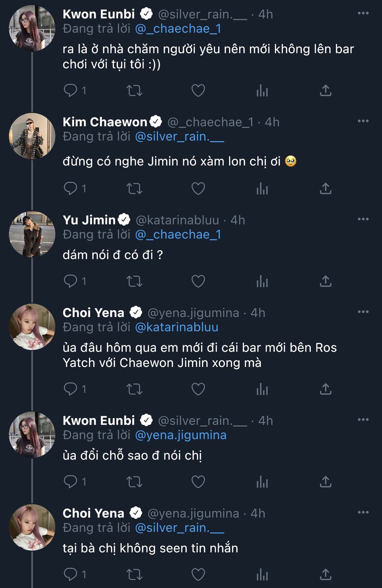Image resolution: width=382 pixels, height=588 pixels.
Task: View analytics for Kwon Eunbi's second tweet
Action: click(x=262, y=482)
